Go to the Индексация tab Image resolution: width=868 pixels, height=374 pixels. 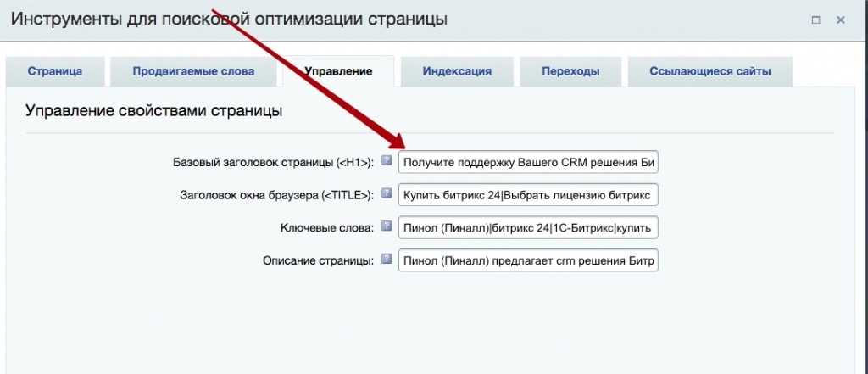tap(457, 71)
